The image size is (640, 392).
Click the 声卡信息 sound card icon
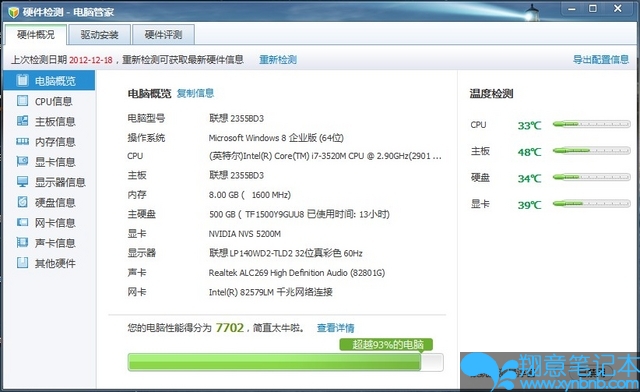[22, 242]
